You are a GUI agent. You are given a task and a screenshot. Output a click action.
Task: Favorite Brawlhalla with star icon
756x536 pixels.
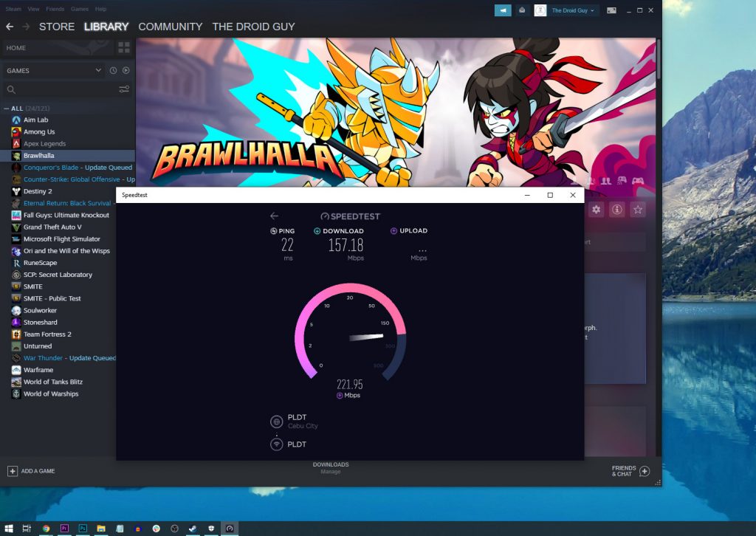[x=638, y=209]
